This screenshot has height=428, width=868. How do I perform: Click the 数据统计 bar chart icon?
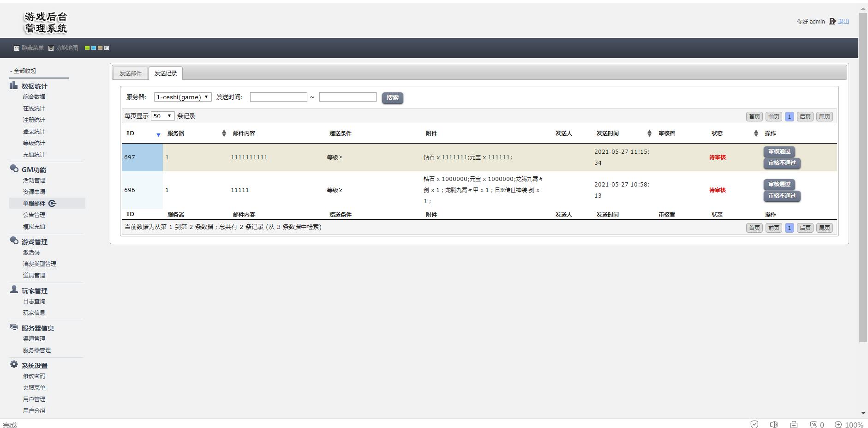14,86
